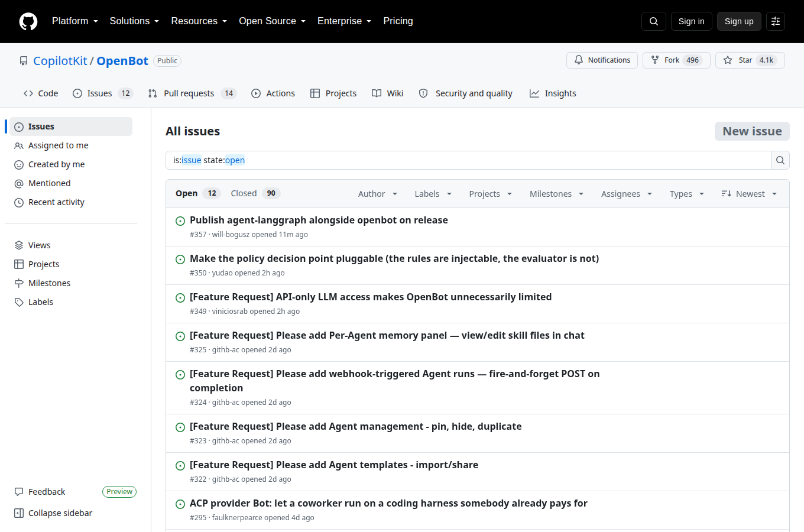Open Milestones in the left sidebar
The image size is (804, 532).
[71, 283]
